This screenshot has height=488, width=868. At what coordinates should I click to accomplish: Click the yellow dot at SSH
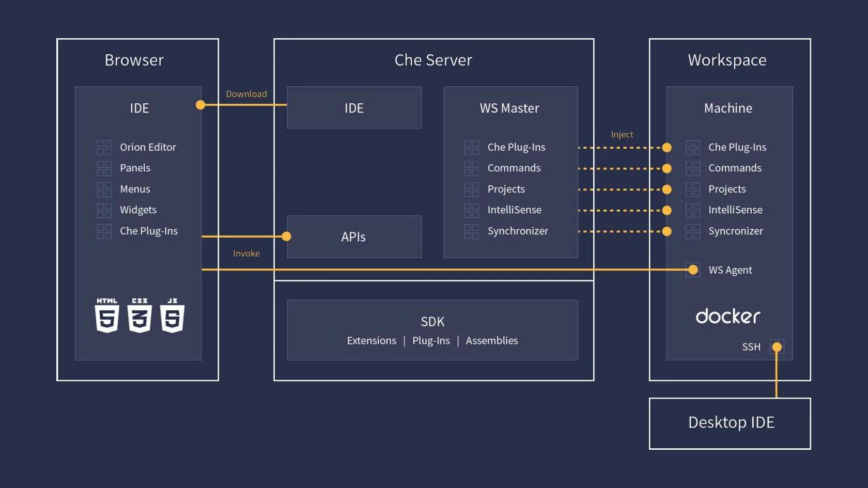pyautogui.click(x=777, y=347)
